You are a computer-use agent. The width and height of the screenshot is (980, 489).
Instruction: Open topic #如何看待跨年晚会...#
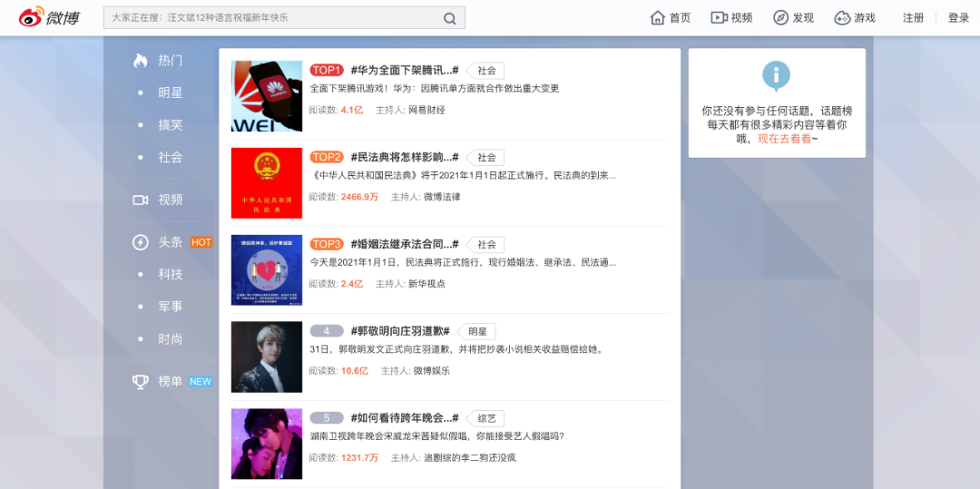405,418
